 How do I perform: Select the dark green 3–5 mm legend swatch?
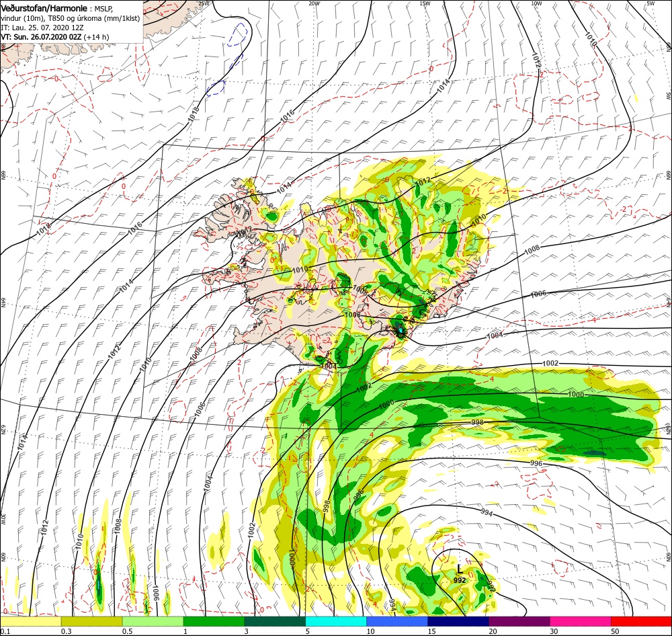275,621
